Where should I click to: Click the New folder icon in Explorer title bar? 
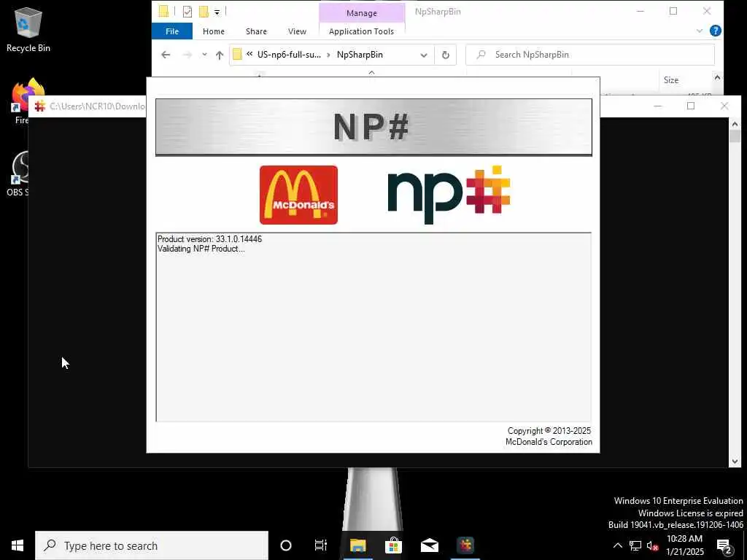[x=204, y=12]
